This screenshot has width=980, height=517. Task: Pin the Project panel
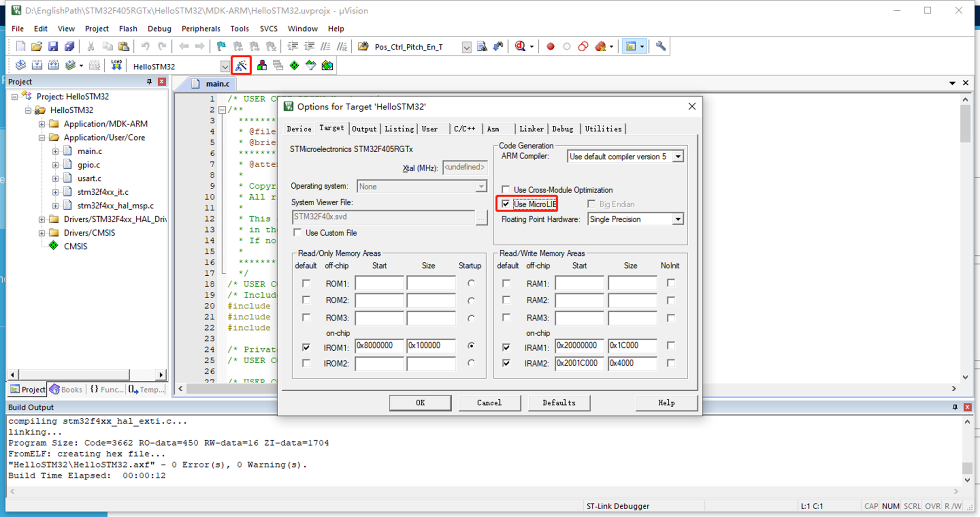[149, 82]
